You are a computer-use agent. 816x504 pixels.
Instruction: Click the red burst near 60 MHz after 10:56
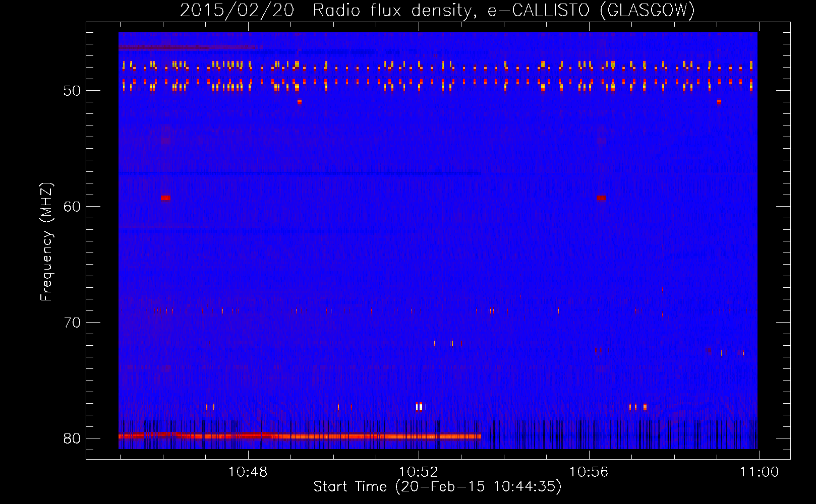tap(601, 198)
